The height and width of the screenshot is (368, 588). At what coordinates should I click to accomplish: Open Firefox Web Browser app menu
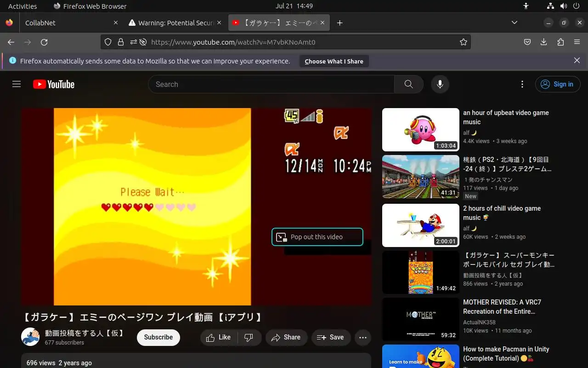90,6
